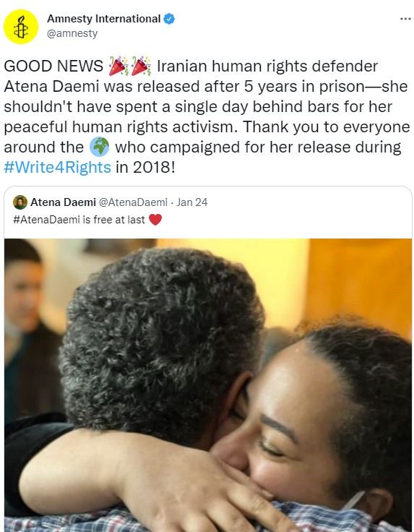Viewport: 414px width, 532px height.
Task: Click the globe emoji in the tweet
Action: click(x=99, y=147)
